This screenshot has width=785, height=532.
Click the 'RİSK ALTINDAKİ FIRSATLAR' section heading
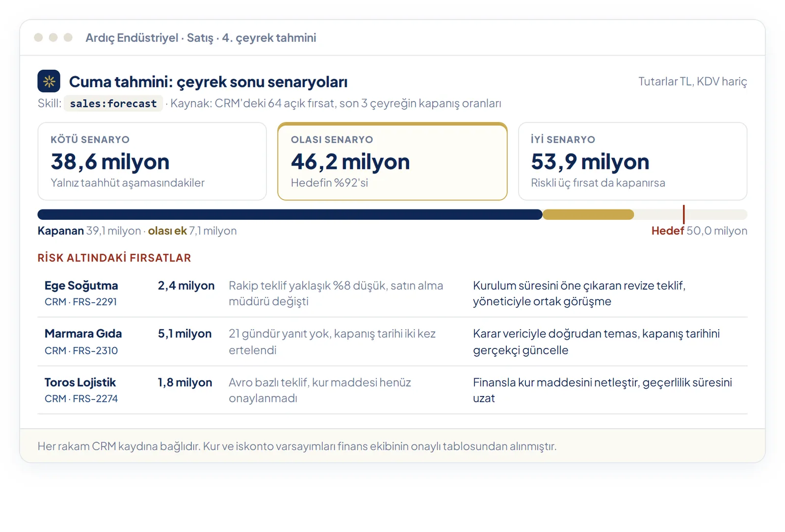coord(114,258)
